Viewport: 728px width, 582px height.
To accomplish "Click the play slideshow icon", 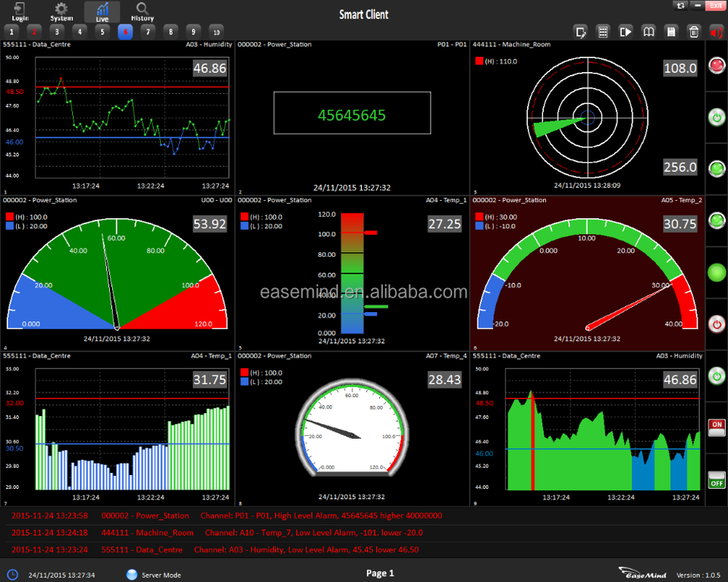I will [x=626, y=31].
